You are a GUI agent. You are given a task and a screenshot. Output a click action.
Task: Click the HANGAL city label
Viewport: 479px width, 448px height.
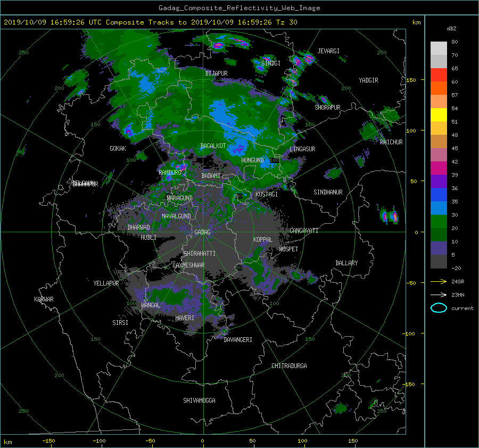coord(150,305)
